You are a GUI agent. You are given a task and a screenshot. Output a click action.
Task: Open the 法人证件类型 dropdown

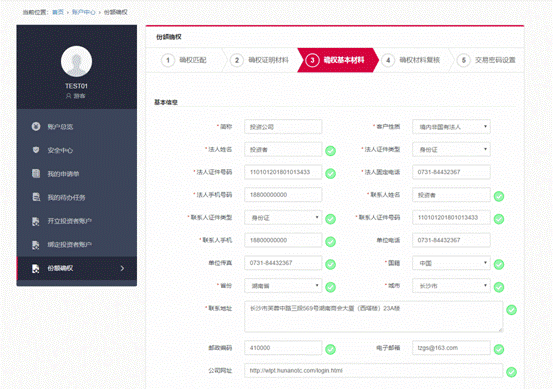(451, 150)
